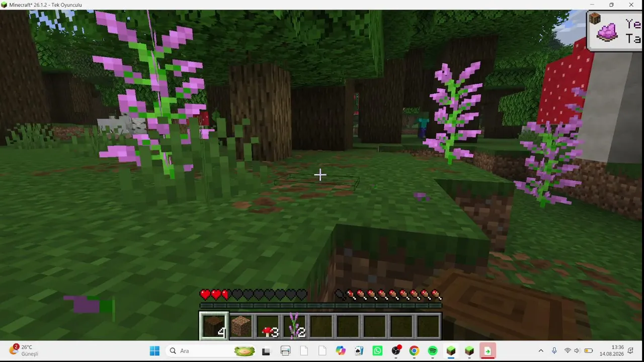Show hidden system tray icons chevron

click(x=541, y=351)
